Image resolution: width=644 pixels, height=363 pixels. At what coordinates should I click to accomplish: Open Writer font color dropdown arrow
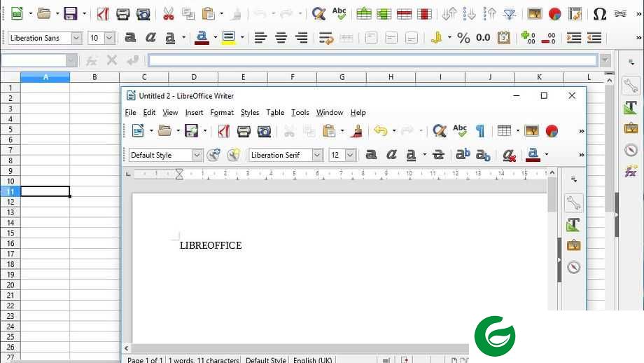546,155
